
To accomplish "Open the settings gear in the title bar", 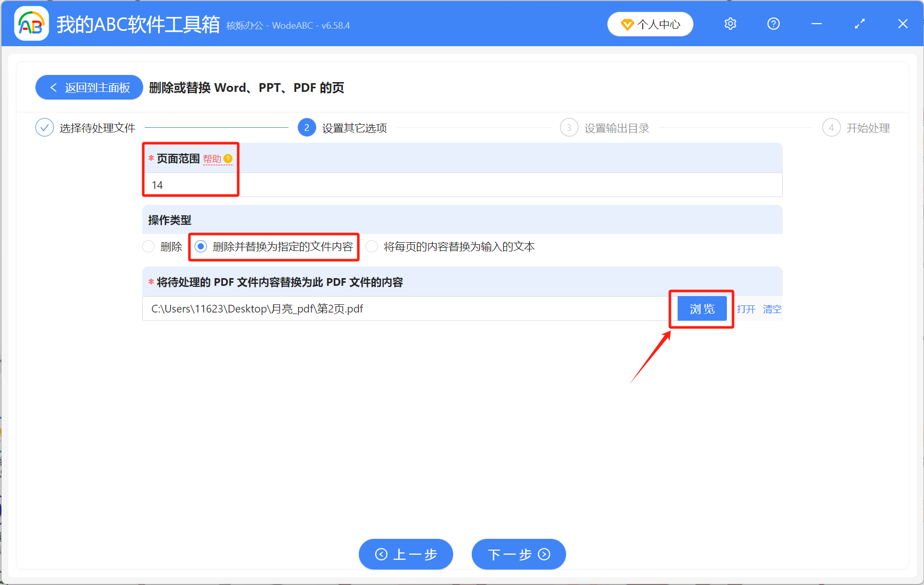I will (x=729, y=24).
